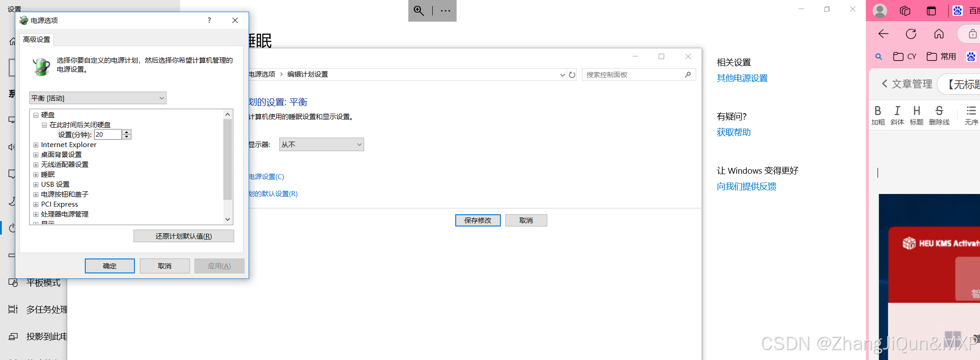Click the 设置(分钟) value field showing 20
The image size is (980, 360).
point(108,134)
